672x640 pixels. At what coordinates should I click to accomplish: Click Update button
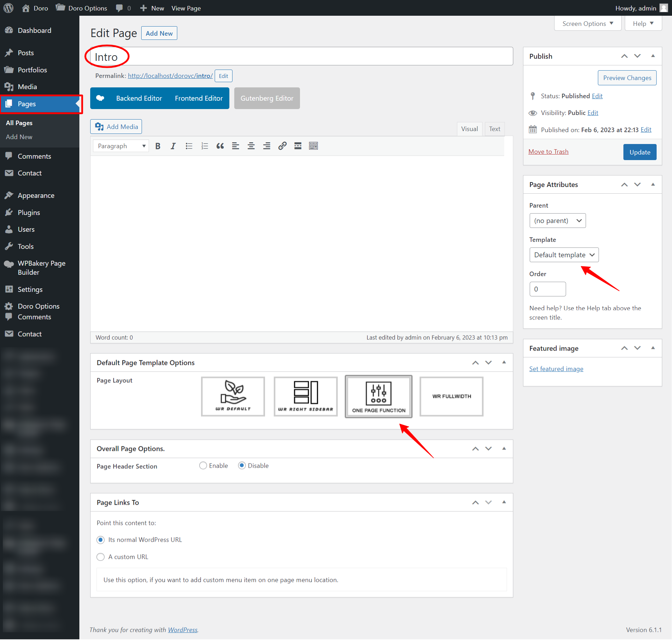(x=639, y=152)
